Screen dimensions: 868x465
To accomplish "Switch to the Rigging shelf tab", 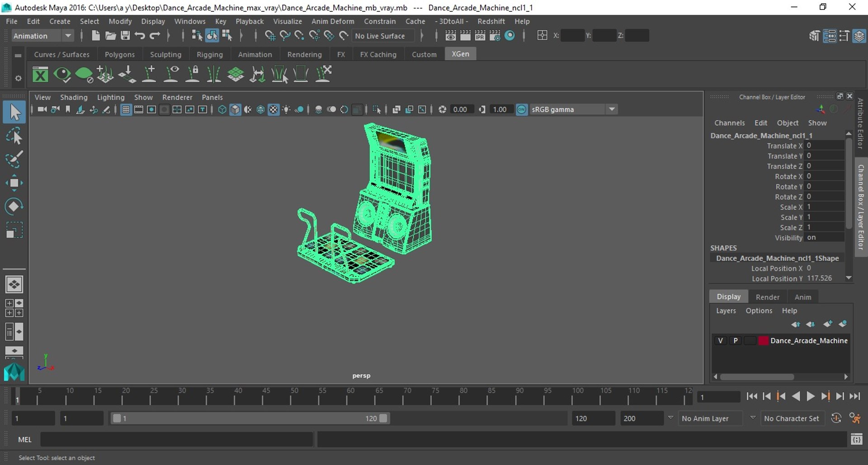I will [209, 54].
